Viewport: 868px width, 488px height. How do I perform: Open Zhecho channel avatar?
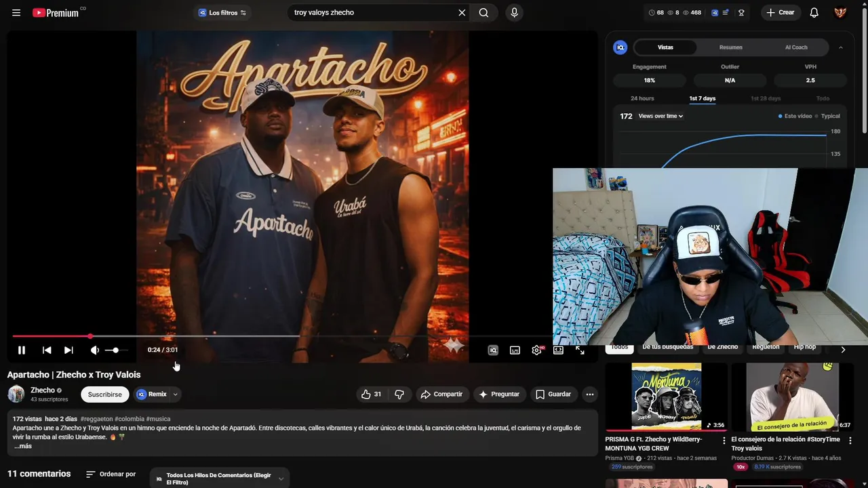click(x=16, y=394)
